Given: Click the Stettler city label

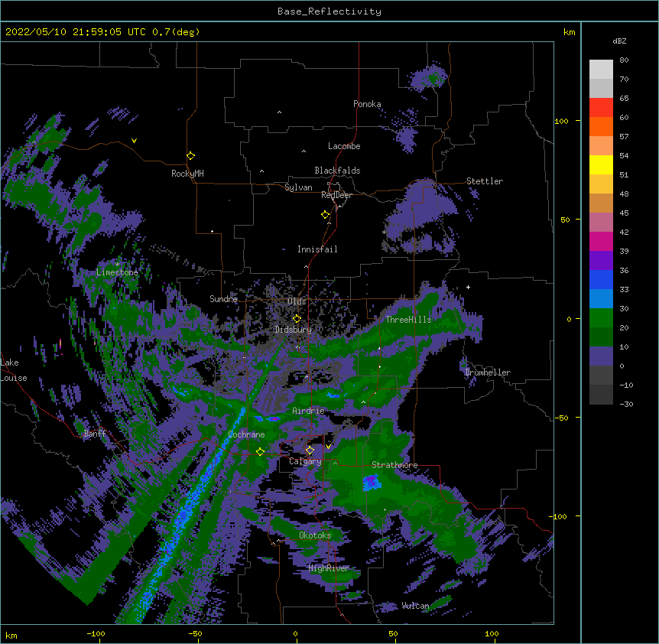Looking at the screenshot, I should point(485,181).
